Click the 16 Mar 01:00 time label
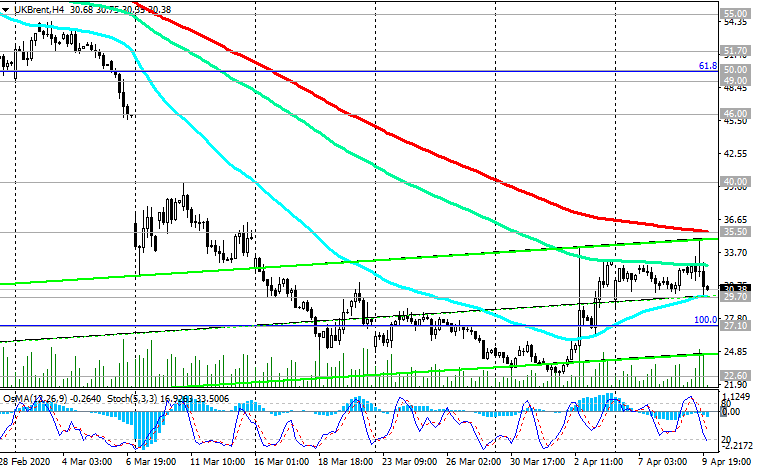The image size is (757, 472). point(281,461)
